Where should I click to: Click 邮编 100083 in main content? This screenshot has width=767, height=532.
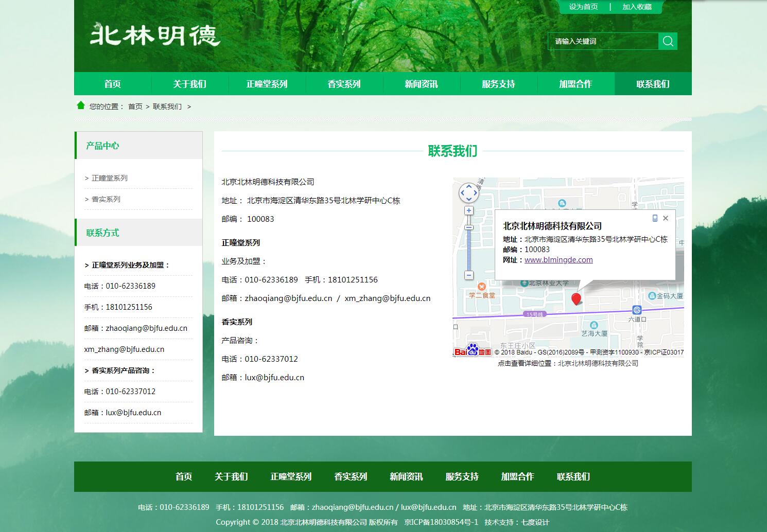248,219
